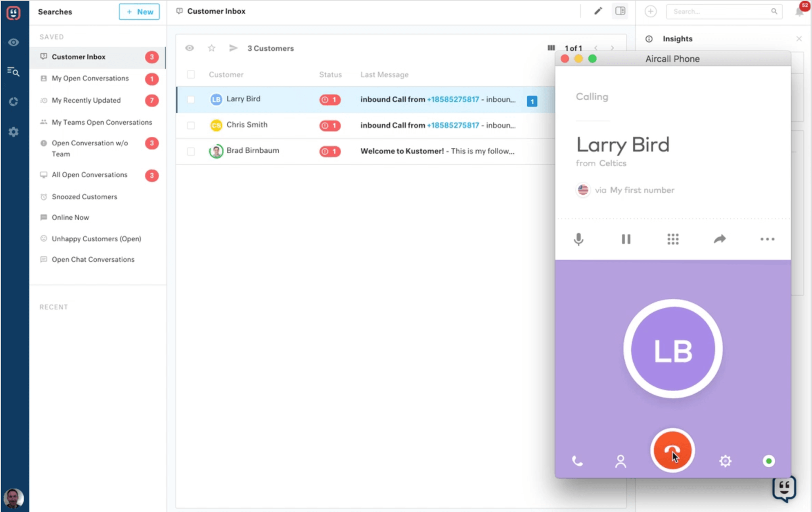Open Aircall settings gear icon
This screenshot has height=512, width=812.
(x=725, y=461)
